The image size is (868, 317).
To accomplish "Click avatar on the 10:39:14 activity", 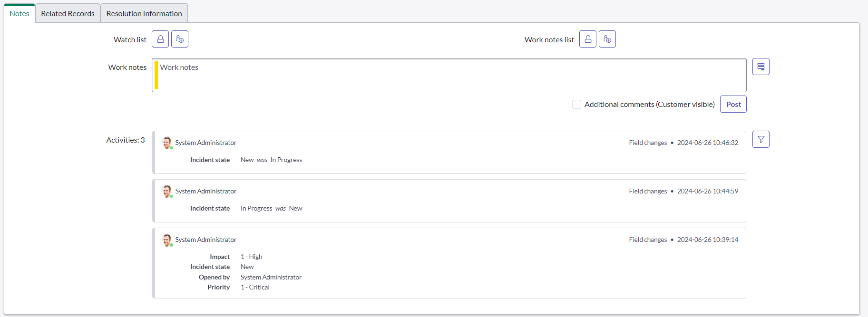I will [166, 240].
